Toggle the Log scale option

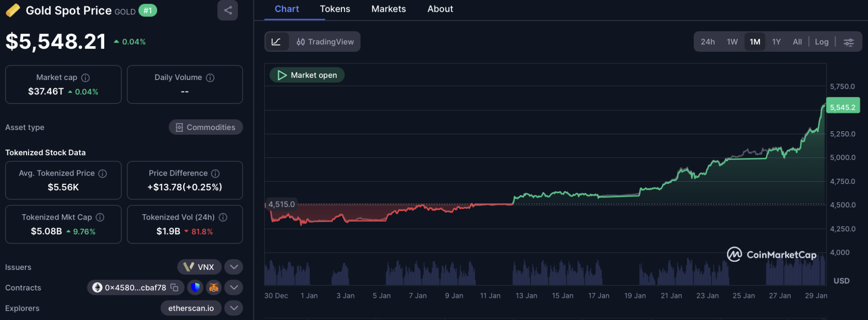click(x=822, y=42)
